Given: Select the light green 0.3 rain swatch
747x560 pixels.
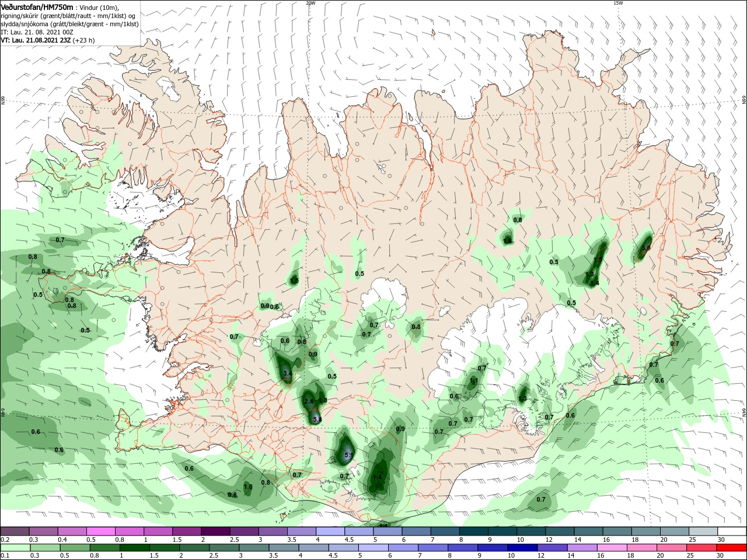Looking at the screenshot, I should tap(45, 548).
